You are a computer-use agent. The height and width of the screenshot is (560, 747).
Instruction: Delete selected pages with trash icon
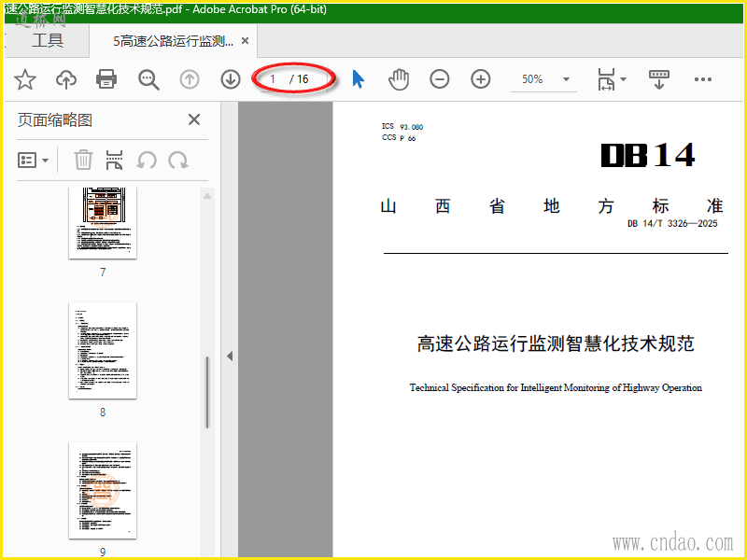click(83, 160)
